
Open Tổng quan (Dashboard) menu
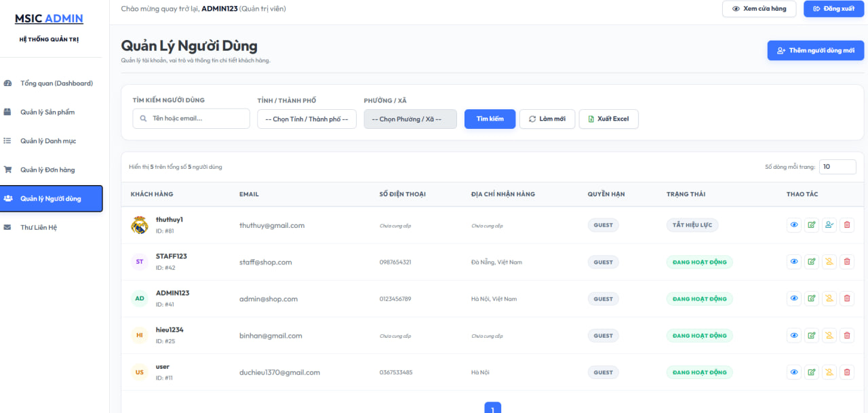[x=52, y=83]
